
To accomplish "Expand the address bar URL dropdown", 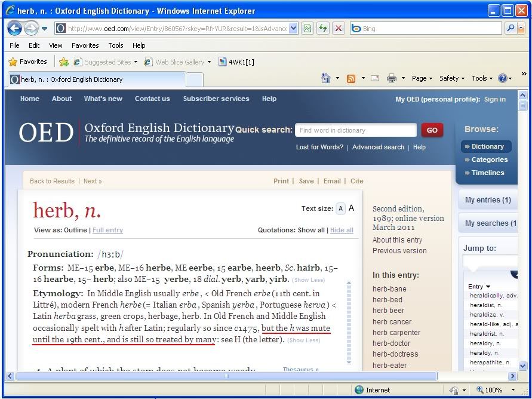I will 294,29.
